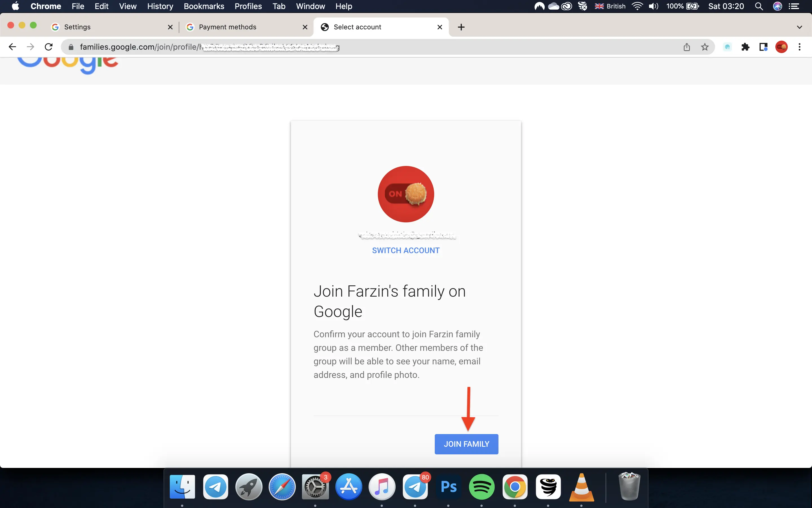Close the Payment methods tab
This screenshot has width=812, height=508.
305,27
